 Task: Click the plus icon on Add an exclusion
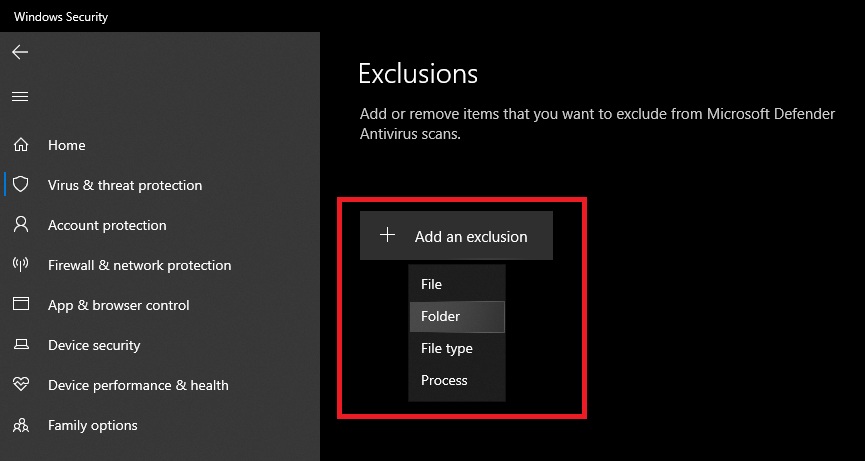tap(387, 236)
